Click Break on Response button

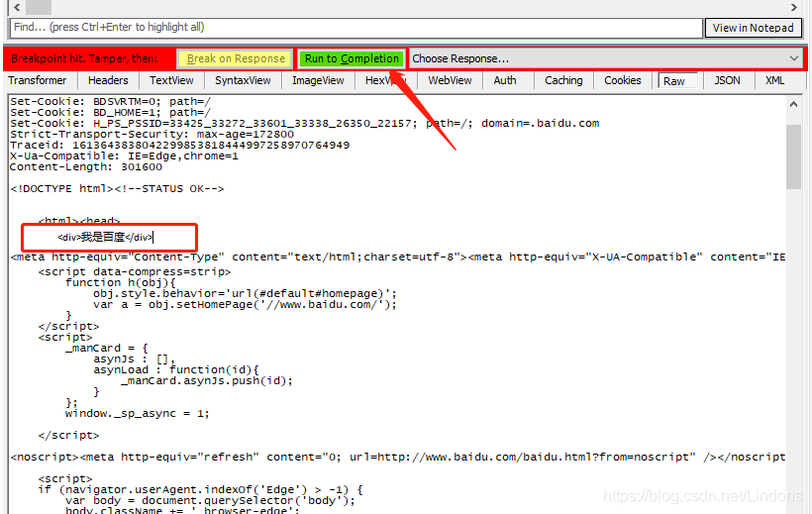[x=236, y=58]
